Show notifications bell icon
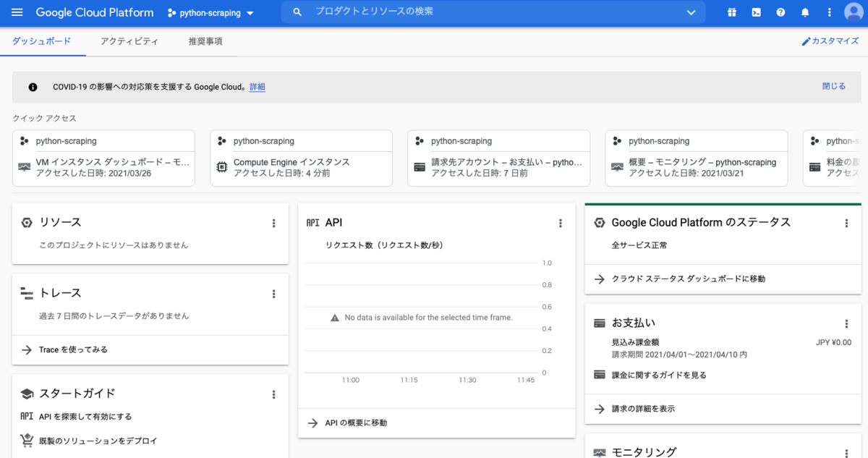868x458 pixels. point(805,12)
